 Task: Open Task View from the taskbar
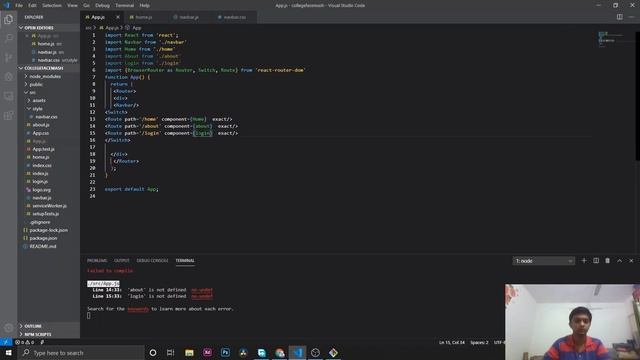(171, 353)
